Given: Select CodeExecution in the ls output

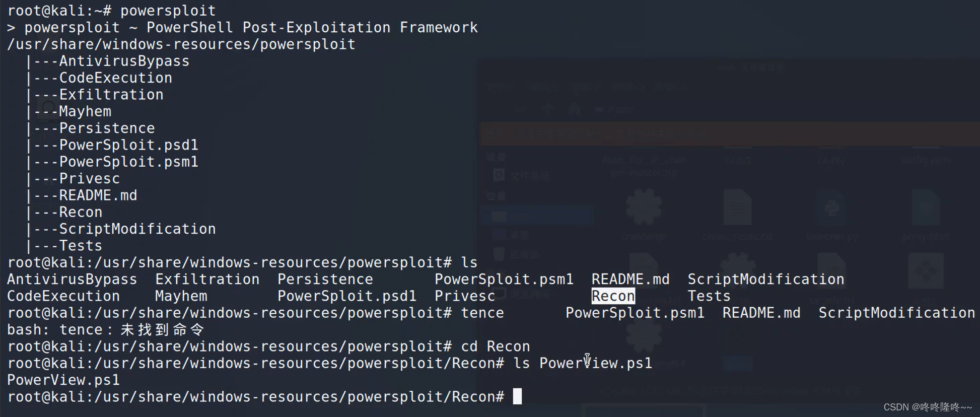Looking at the screenshot, I should [x=63, y=296].
